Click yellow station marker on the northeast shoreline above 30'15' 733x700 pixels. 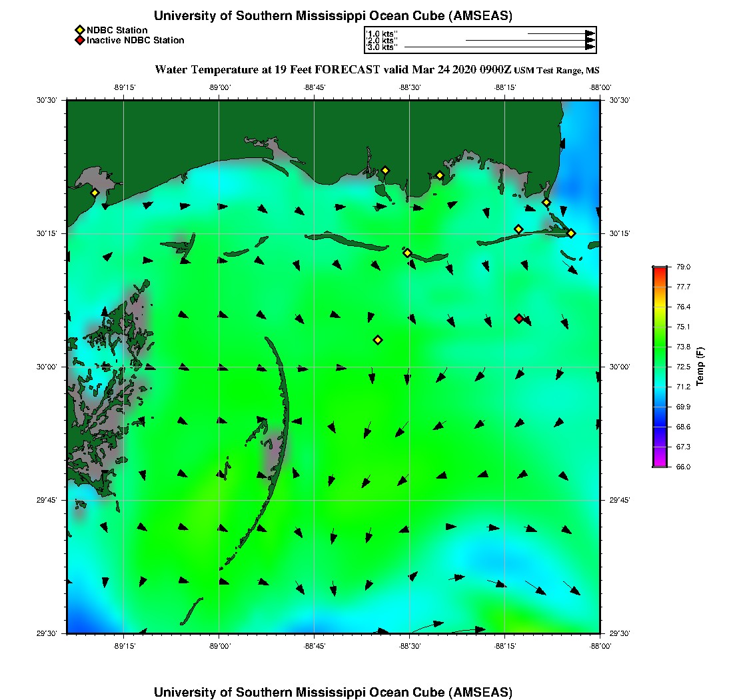[x=546, y=203]
